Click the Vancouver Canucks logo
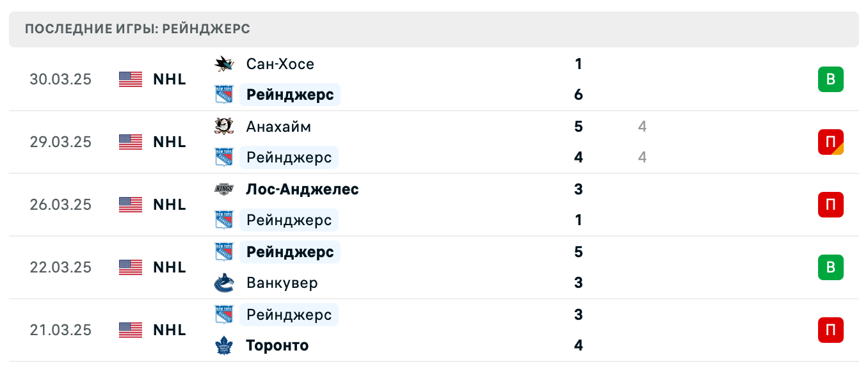 pos(223,283)
